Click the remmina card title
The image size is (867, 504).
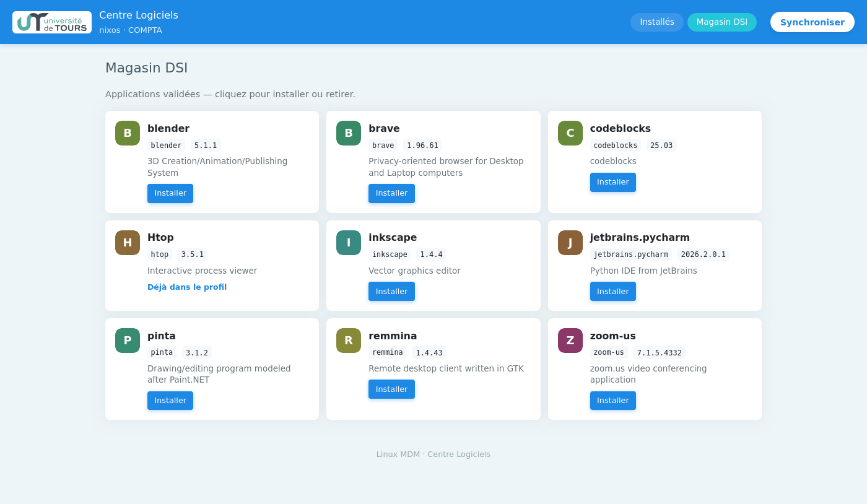(x=393, y=336)
